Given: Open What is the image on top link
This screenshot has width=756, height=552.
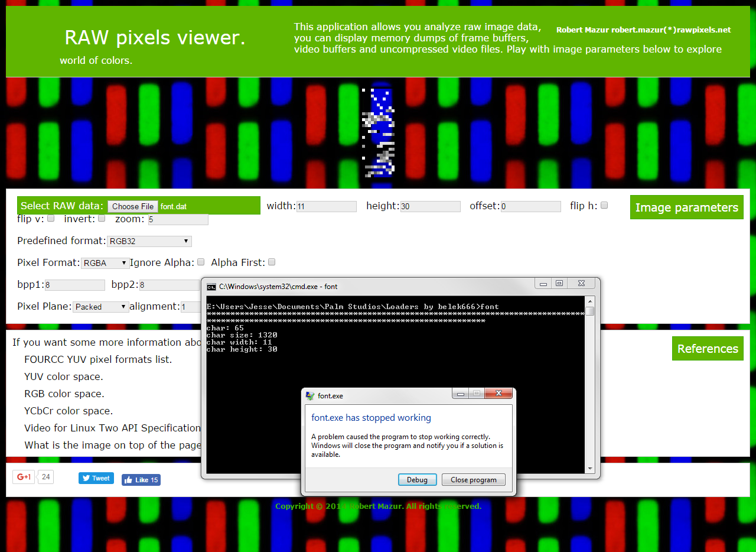Looking at the screenshot, I should click(112, 445).
